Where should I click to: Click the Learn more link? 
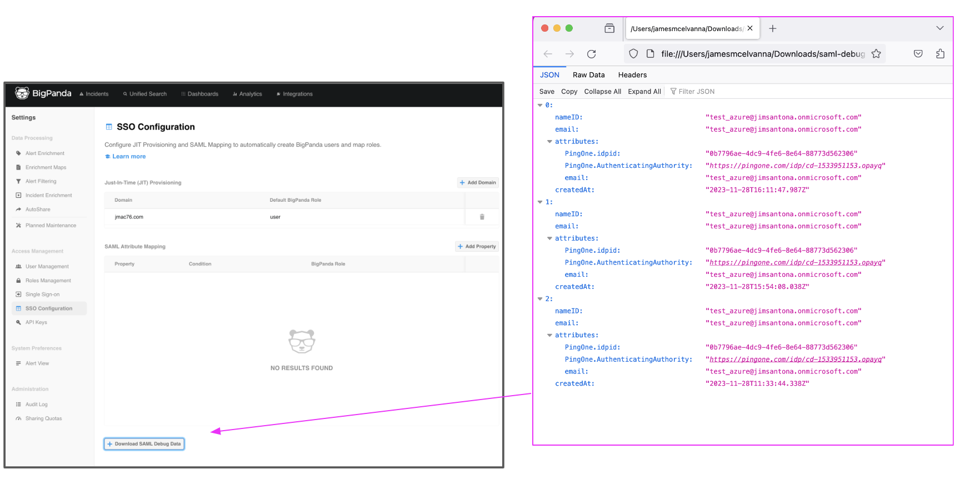(126, 157)
